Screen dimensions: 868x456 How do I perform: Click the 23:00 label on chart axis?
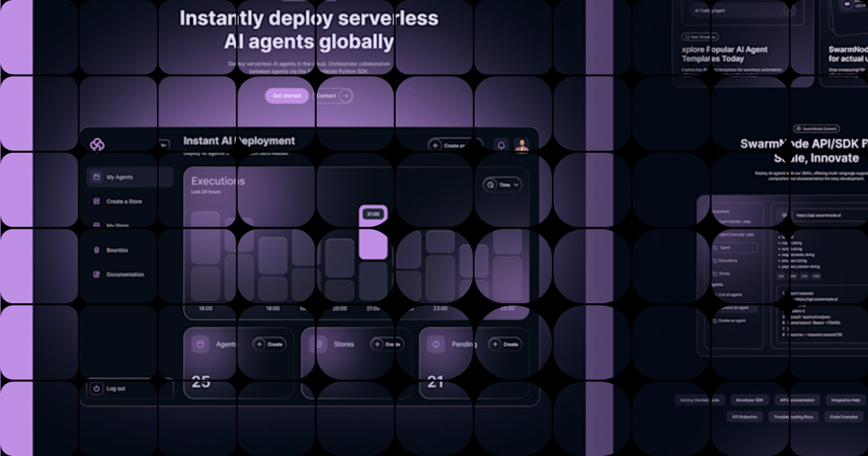pyautogui.click(x=440, y=308)
